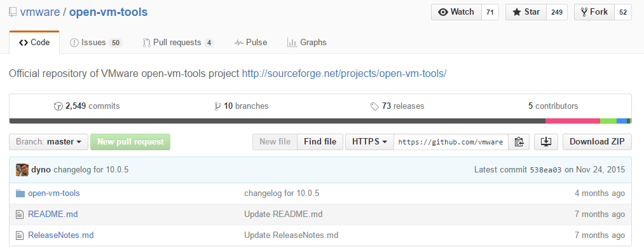Open the Issues tab
The height and width of the screenshot is (252, 644).
(x=96, y=43)
